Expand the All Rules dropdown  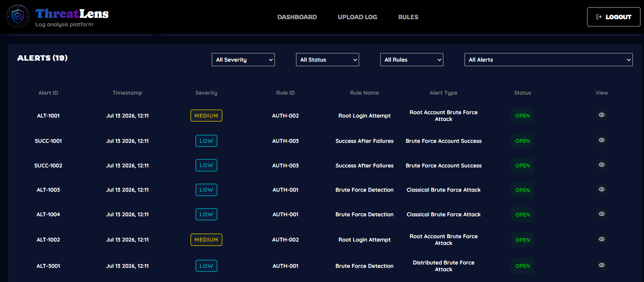(412, 60)
